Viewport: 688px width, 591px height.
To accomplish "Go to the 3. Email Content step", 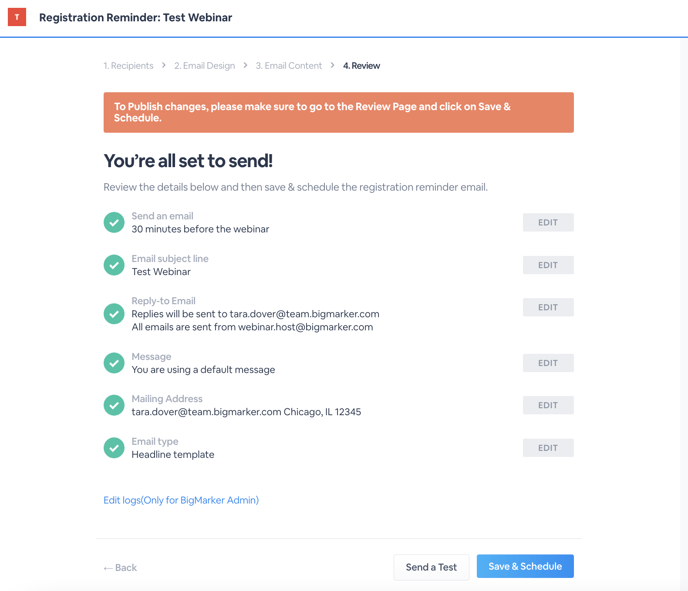I will (289, 66).
